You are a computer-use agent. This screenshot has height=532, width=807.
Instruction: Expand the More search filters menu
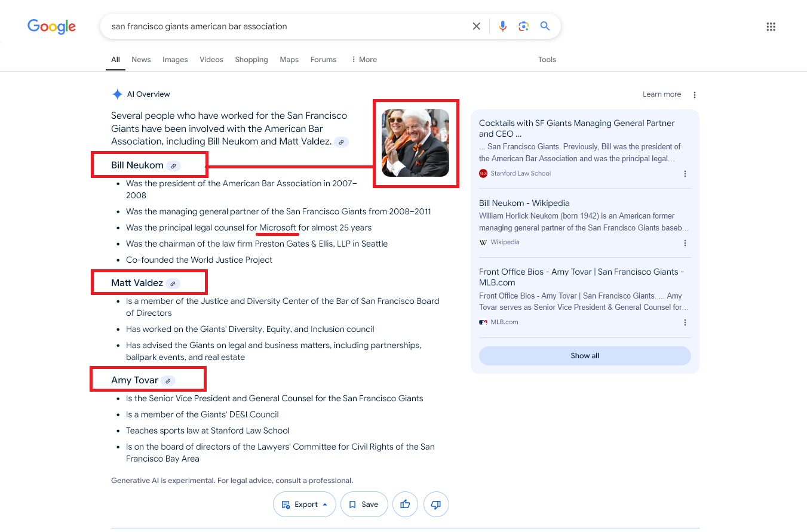[x=364, y=60]
